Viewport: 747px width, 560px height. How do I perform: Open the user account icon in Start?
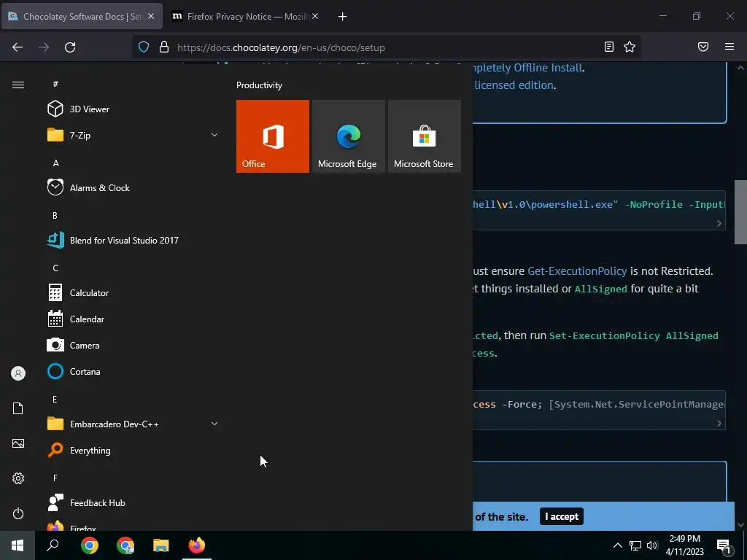(18, 373)
